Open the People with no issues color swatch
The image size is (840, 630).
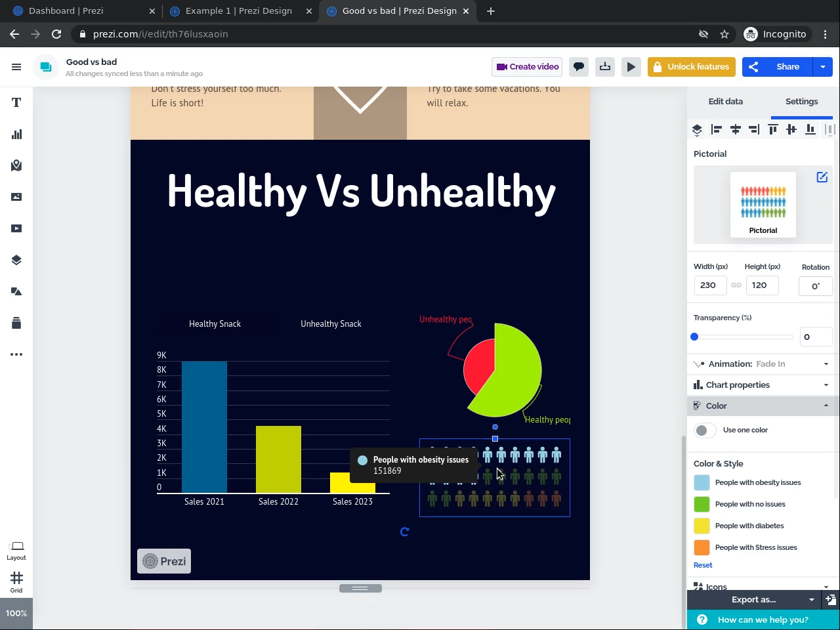coord(702,505)
